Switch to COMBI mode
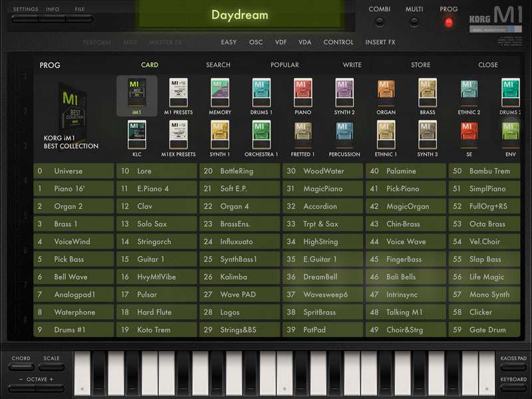Image resolution: width=532 pixels, height=399 pixels. (x=379, y=21)
